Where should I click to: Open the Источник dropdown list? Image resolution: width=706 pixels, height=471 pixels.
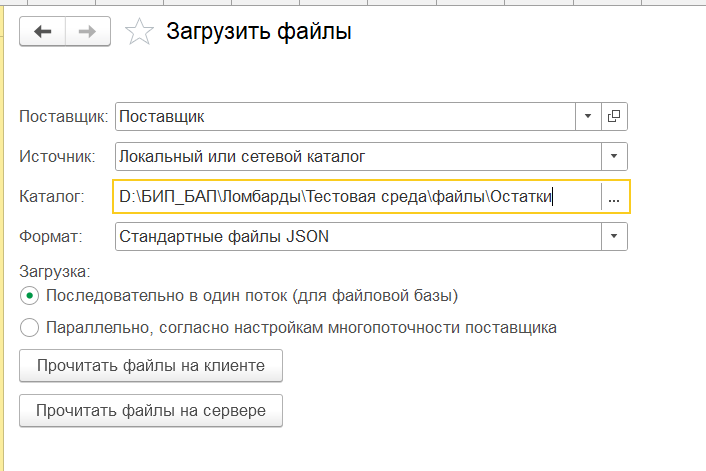coord(614,156)
